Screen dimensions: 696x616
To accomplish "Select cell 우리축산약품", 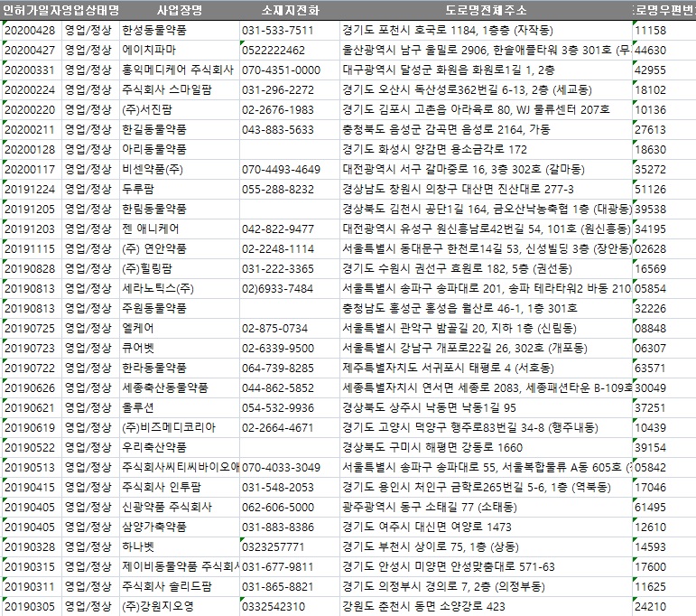I will (x=180, y=448).
